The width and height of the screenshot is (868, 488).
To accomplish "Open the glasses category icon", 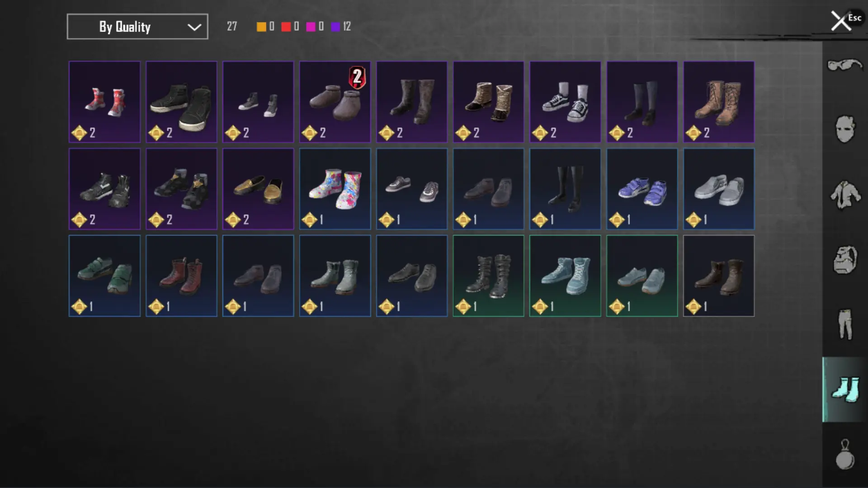I will pyautogui.click(x=845, y=65).
